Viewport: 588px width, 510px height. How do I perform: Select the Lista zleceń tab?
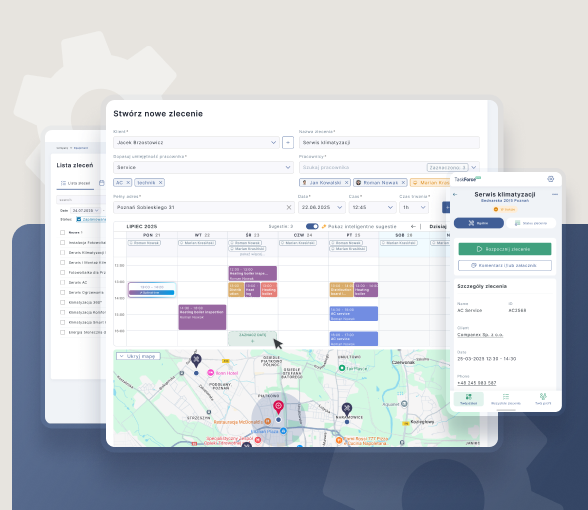tap(75, 183)
